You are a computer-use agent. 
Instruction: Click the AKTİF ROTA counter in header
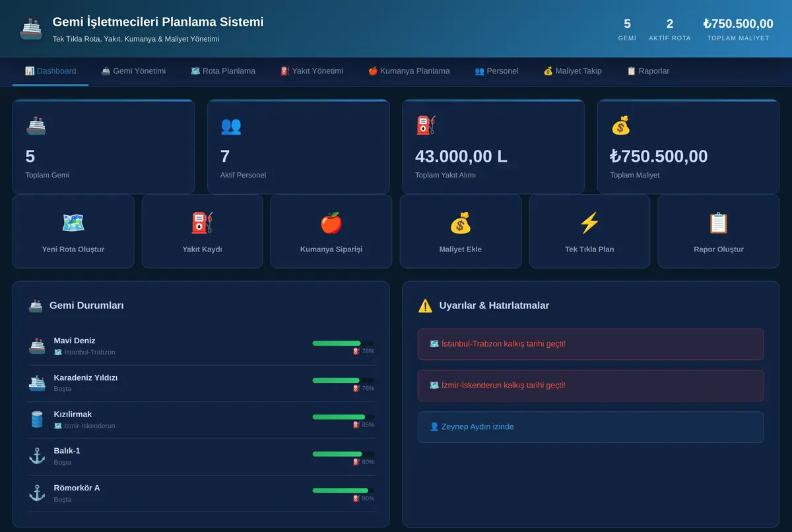(x=670, y=30)
